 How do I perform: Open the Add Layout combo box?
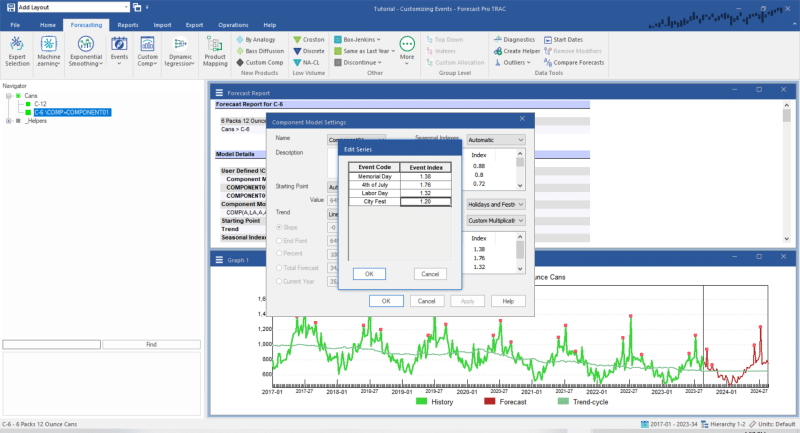tap(73, 7)
